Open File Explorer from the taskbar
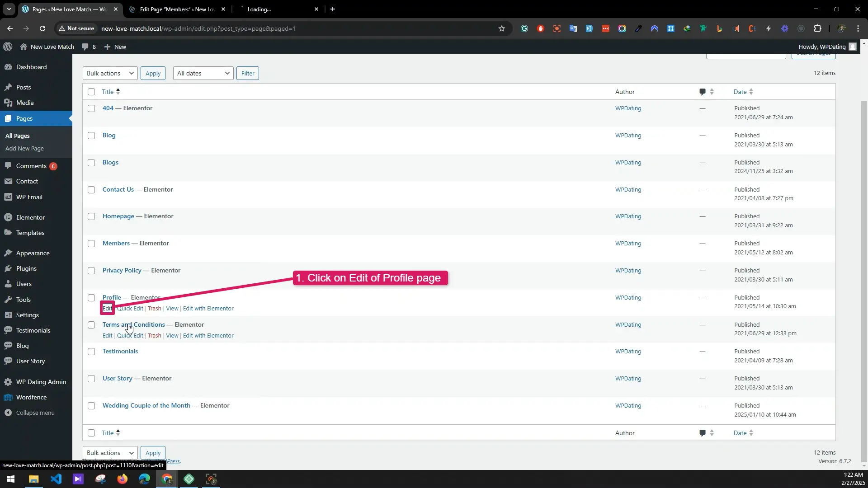 (x=34, y=479)
